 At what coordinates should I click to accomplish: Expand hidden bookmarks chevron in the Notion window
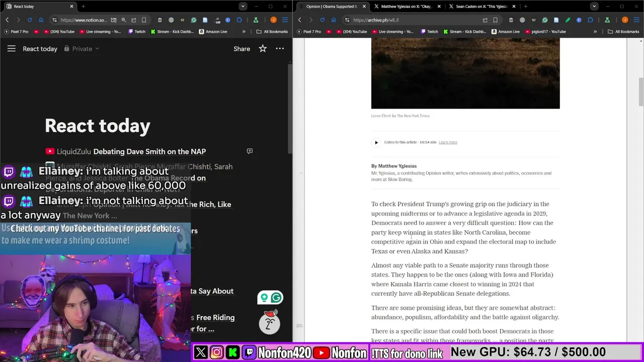(244, 32)
